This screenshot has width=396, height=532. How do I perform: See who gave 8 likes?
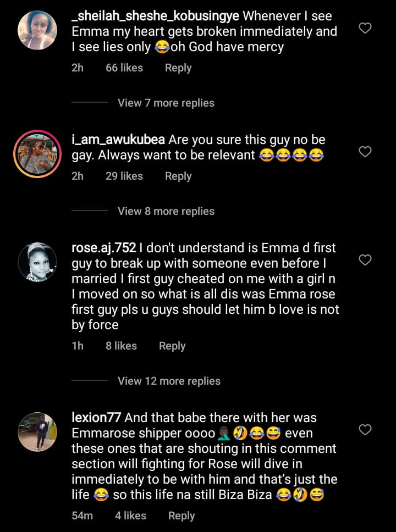pyautogui.click(x=121, y=346)
